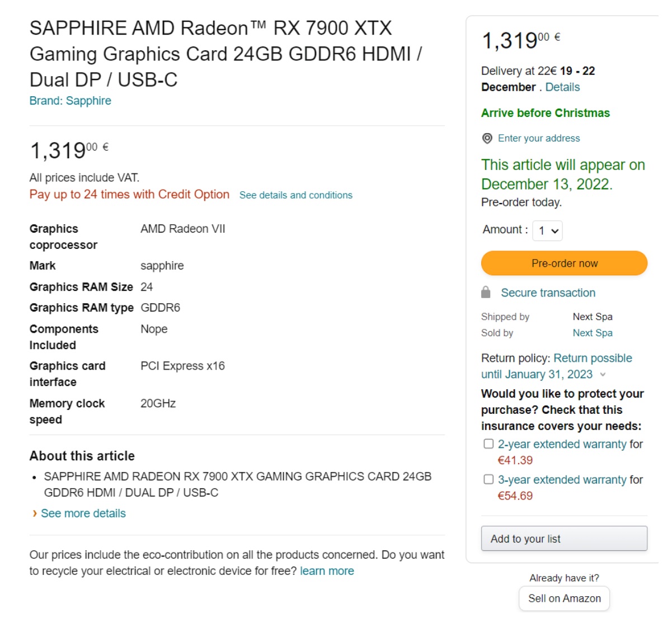The height and width of the screenshot is (618, 672).
Task: Click the Sell on Amazon button
Action: pos(564,598)
